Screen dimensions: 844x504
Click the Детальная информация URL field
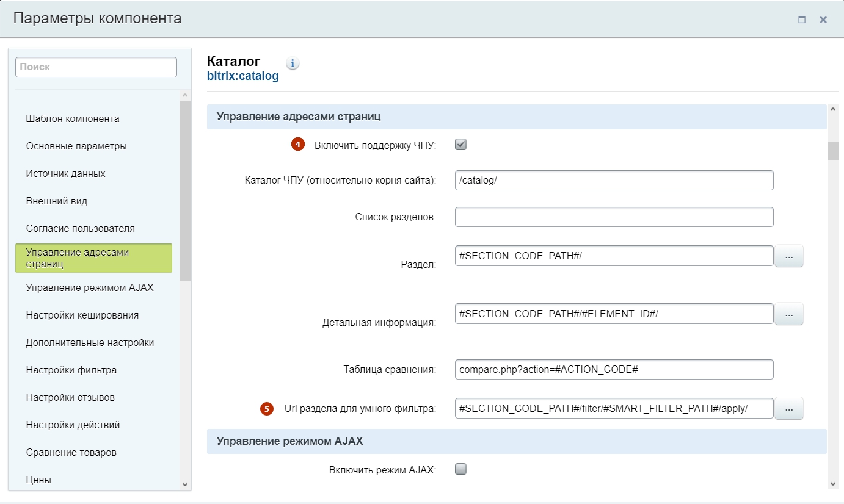click(x=614, y=313)
